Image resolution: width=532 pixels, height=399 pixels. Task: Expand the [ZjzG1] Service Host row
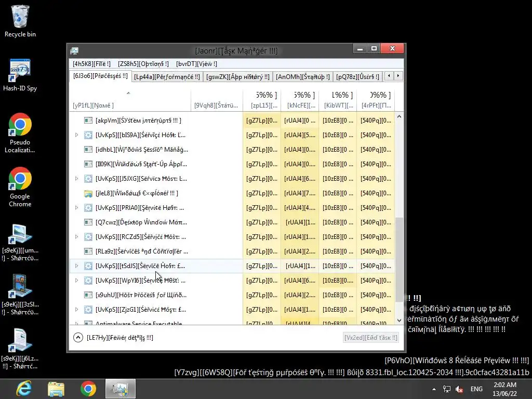77,310
